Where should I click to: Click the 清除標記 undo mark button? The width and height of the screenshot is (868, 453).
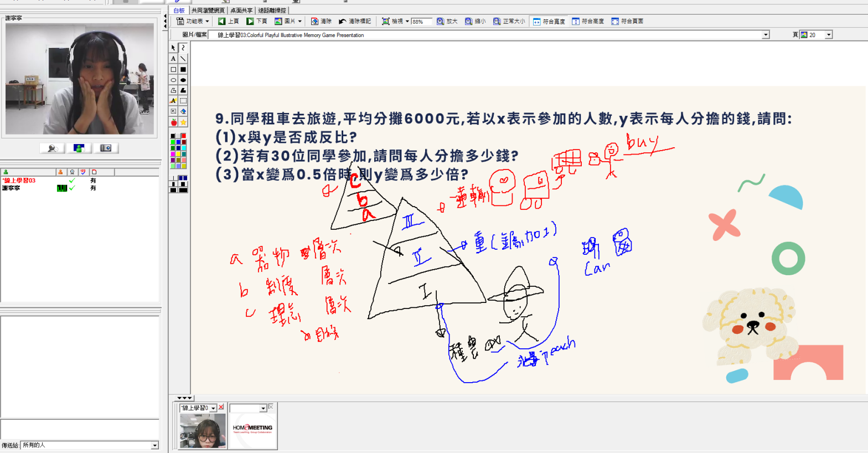[355, 21]
